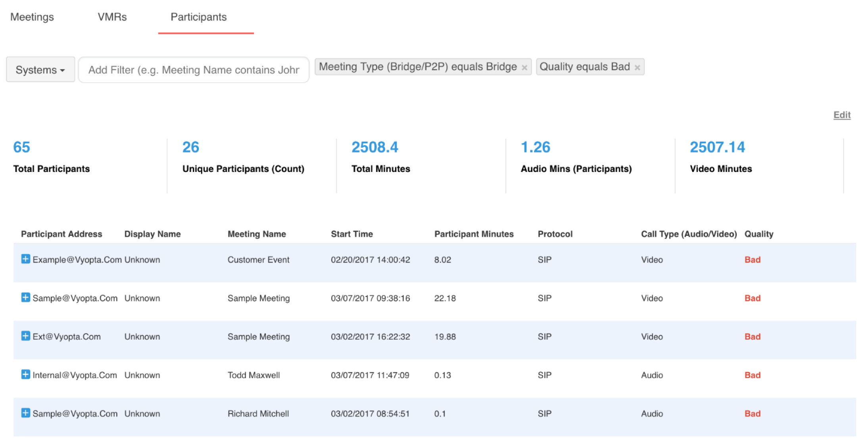This screenshot has width=868, height=438.
Task: Click start time 03/02/2017 16:22:32
Action: pos(370,337)
